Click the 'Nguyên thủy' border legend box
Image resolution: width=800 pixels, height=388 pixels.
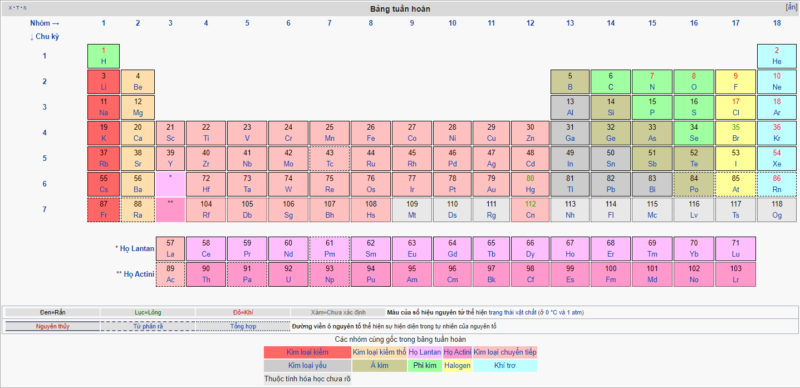coord(53,326)
